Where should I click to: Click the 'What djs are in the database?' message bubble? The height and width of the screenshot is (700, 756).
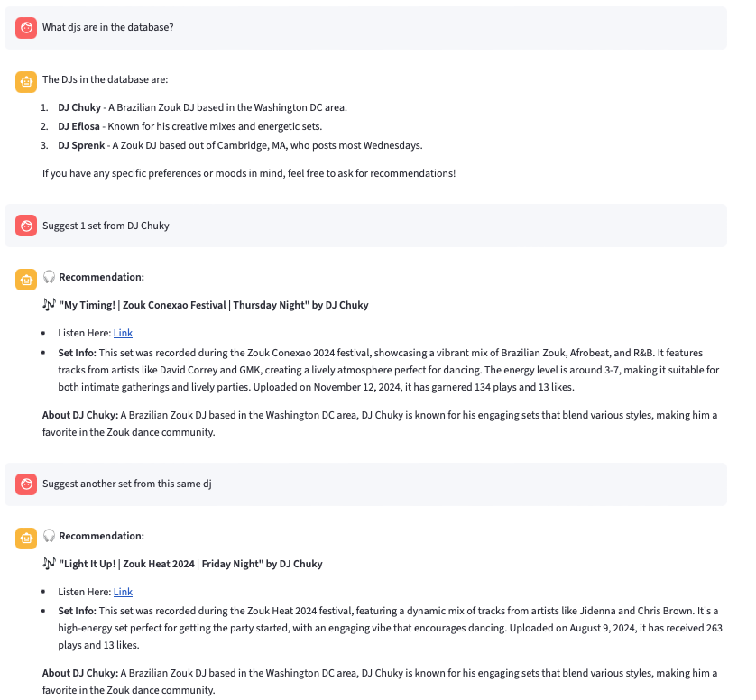point(108,27)
